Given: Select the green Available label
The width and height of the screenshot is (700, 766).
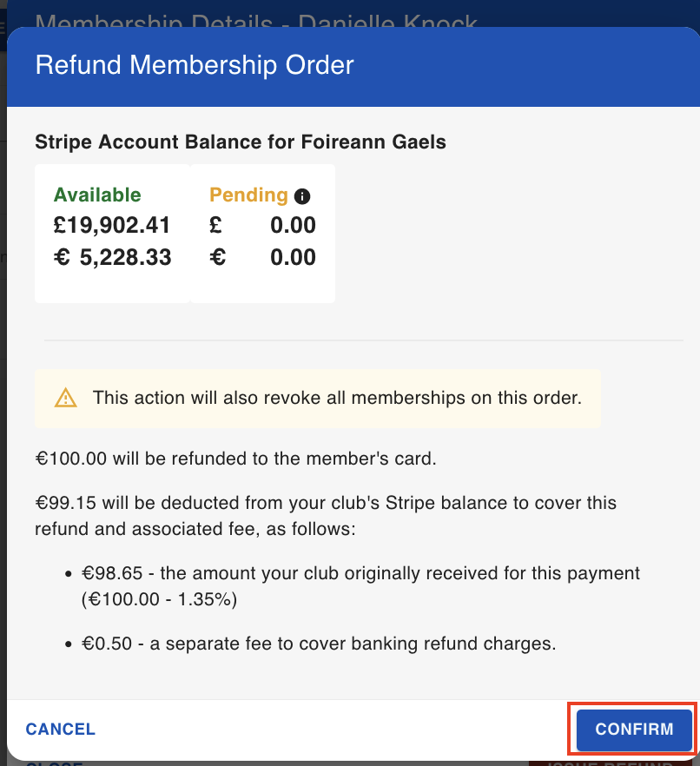Looking at the screenshot, I should [97, 195].
